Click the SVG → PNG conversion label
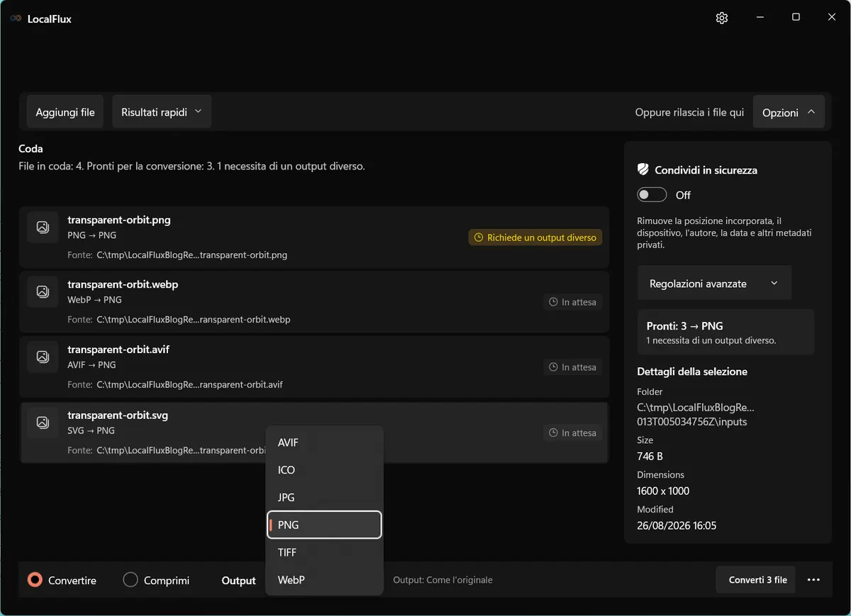 point(91,430)
